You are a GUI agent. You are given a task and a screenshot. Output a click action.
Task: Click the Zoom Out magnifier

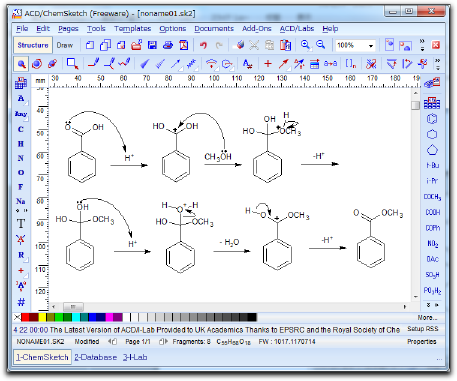coord(321,45)
